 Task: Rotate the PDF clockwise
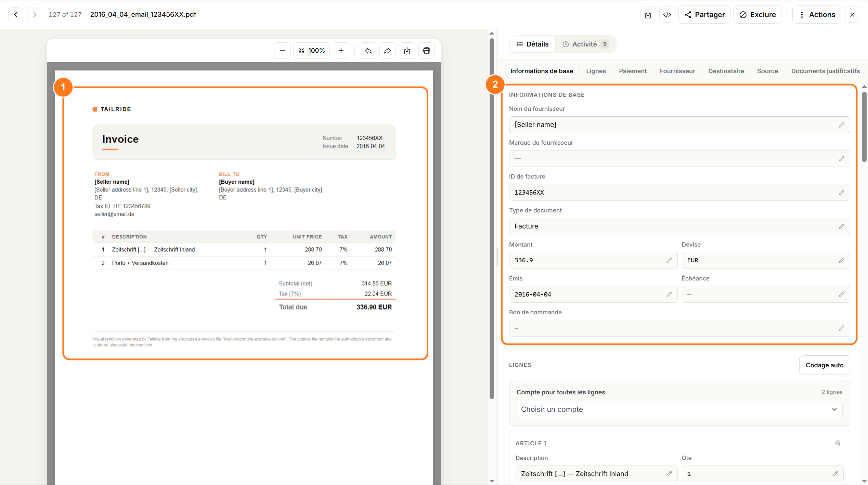[x=388, y=51]
